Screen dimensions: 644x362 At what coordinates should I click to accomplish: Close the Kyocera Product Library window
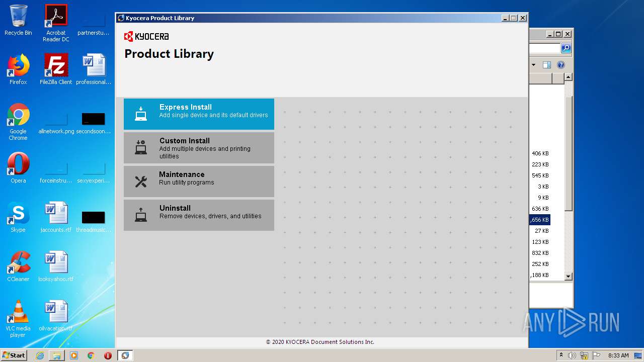coord(523,18)
